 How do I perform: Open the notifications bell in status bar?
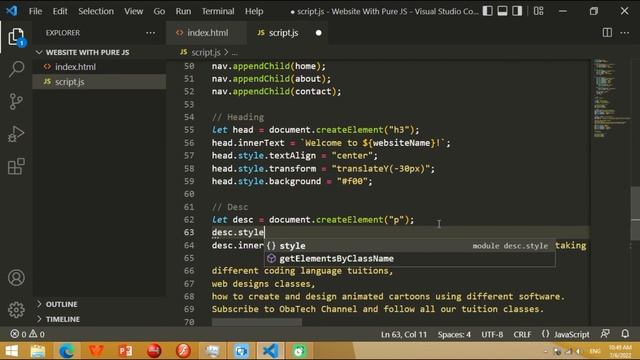pyautogui.click(x=625, y=334)
